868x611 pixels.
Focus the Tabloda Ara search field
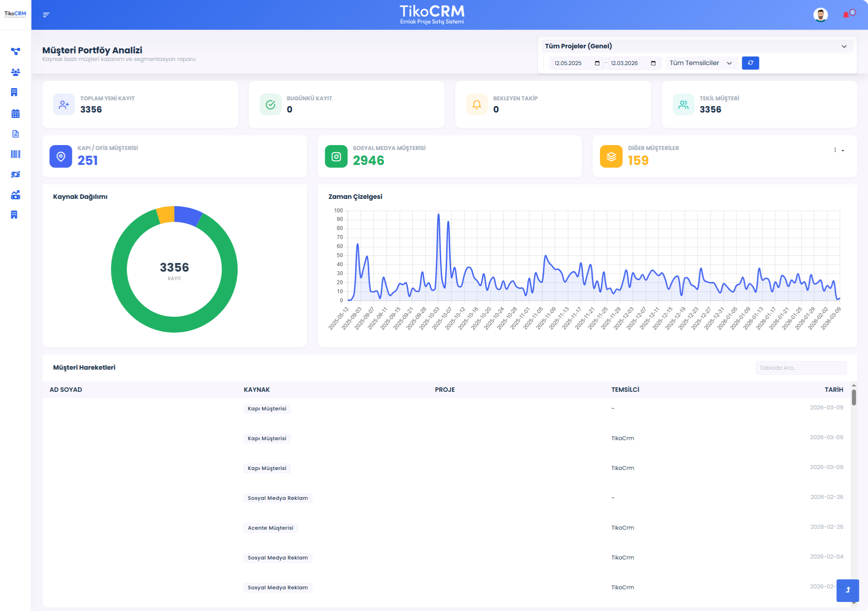[x=800, y=368]
